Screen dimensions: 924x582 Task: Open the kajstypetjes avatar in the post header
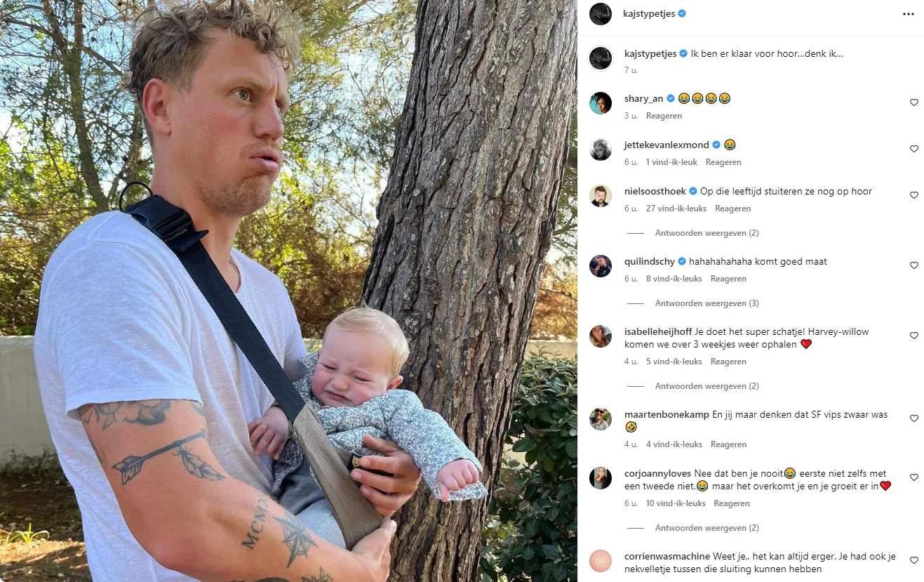tap(601, 13)
